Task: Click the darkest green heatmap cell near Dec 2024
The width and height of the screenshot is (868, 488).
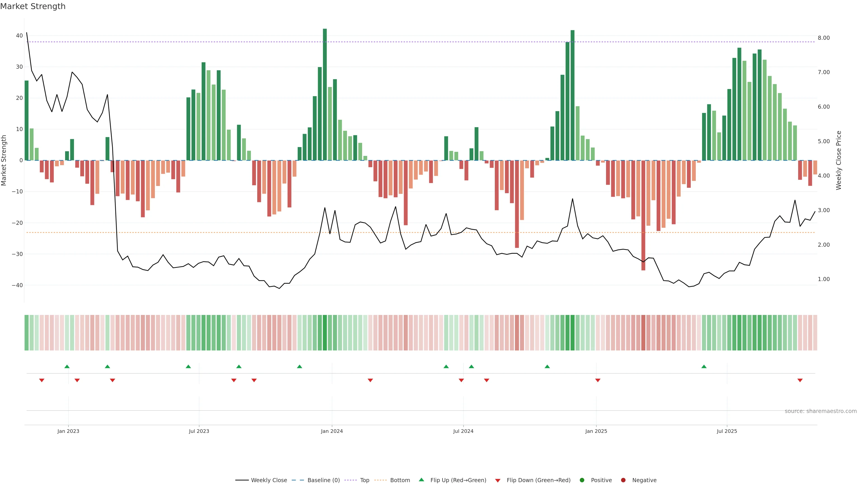Action: 573,333
